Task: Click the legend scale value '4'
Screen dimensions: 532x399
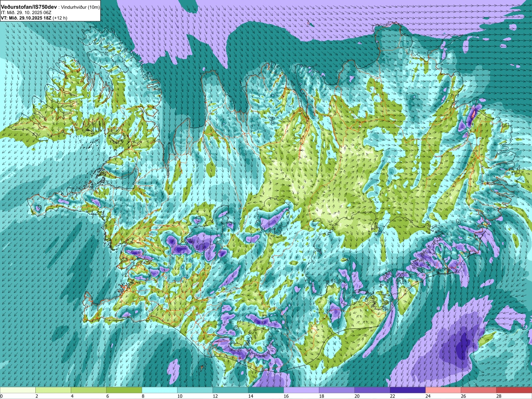Action: coord(72,396)
